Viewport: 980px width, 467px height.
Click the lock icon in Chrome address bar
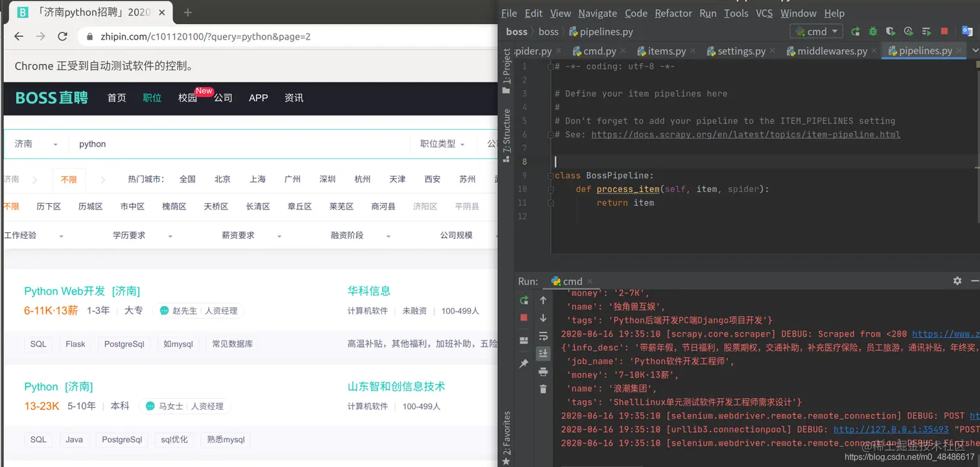click(x=90, y=37)
